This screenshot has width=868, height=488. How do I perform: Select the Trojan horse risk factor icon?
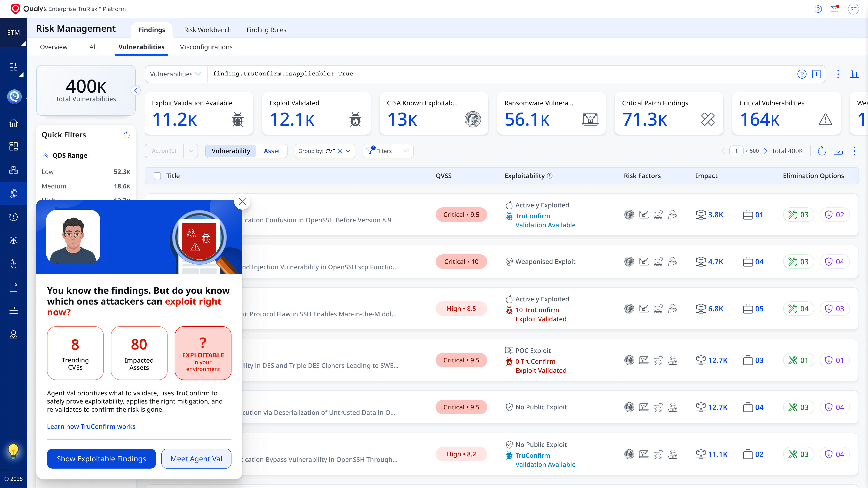pyautogui.click(x=658, y=215)
